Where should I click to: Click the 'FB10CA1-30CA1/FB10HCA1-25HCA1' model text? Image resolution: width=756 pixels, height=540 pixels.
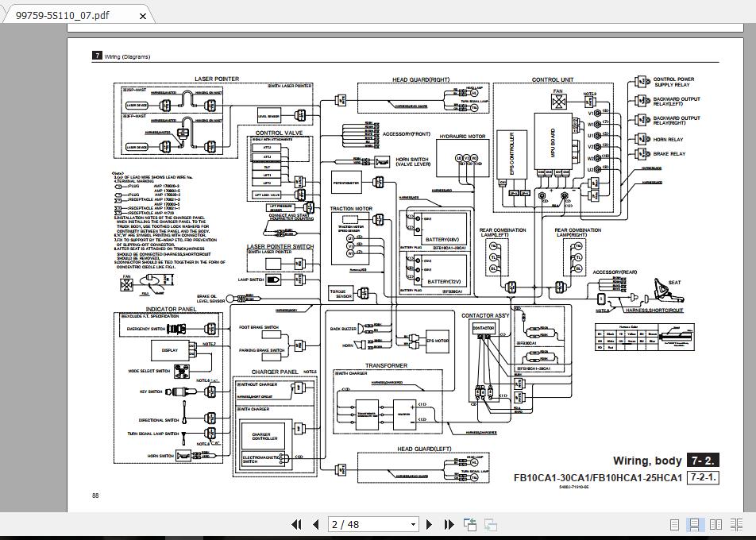coord(598,478)
